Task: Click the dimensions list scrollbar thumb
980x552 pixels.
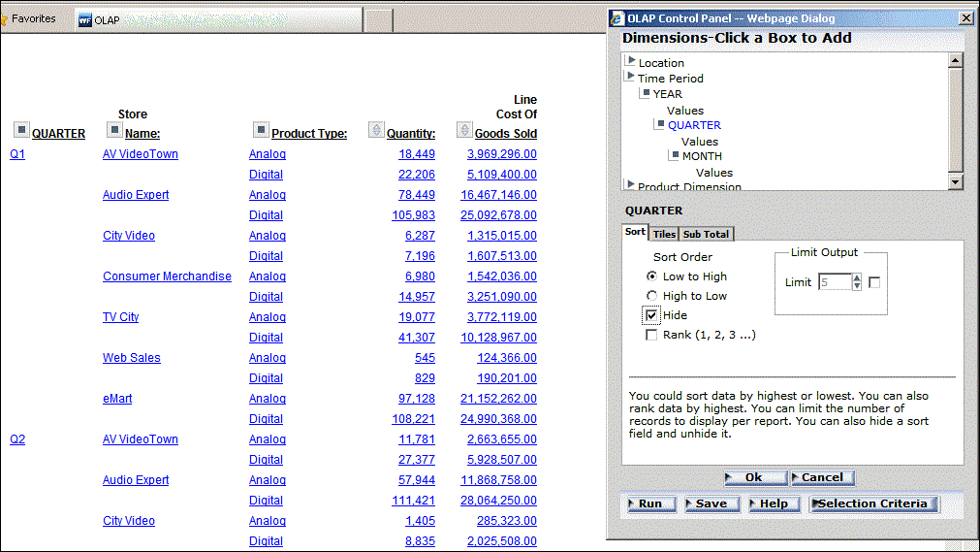Action: click(x=955, y=119)
